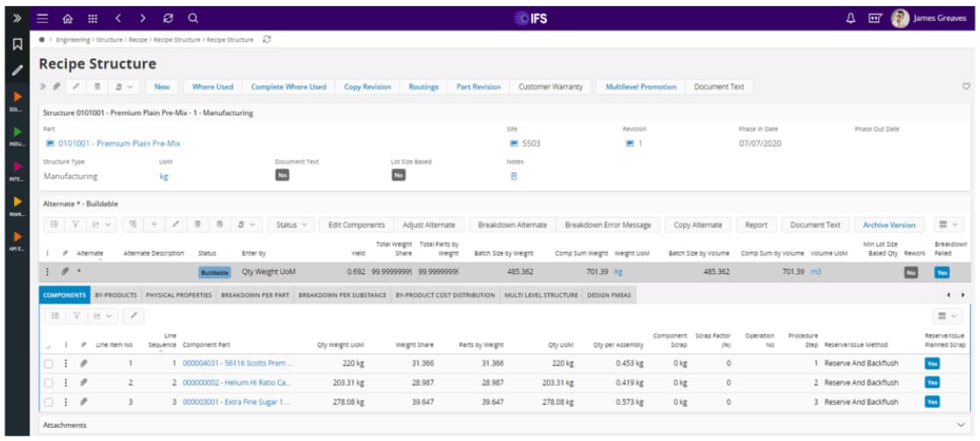Screen dimensions: 980x441
Task: Open the notifications bell
Action: click(851, 18)
